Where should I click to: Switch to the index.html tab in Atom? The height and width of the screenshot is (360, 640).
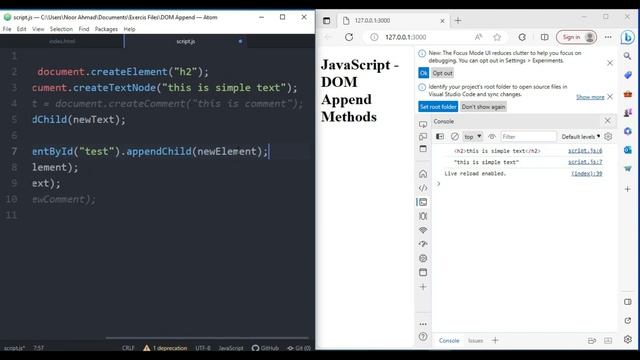coord(62,41)
